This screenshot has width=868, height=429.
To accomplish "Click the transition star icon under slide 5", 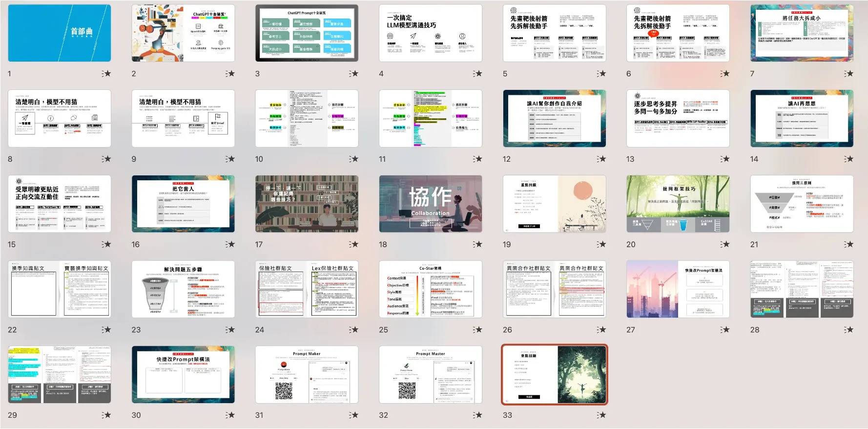I will coord(601,73).
